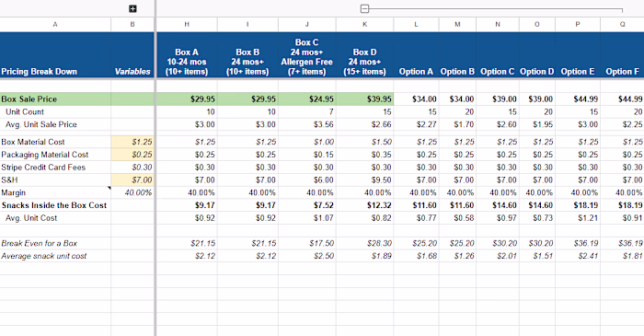Select Option C avg unit cost $0.97
Viewport: 644px width, 336px height.
coord(498,218)
